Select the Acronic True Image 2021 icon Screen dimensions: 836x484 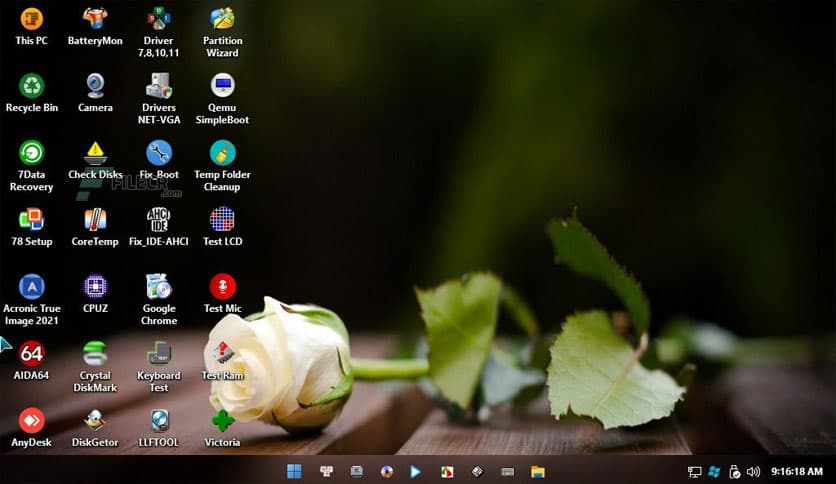point(32,287)
